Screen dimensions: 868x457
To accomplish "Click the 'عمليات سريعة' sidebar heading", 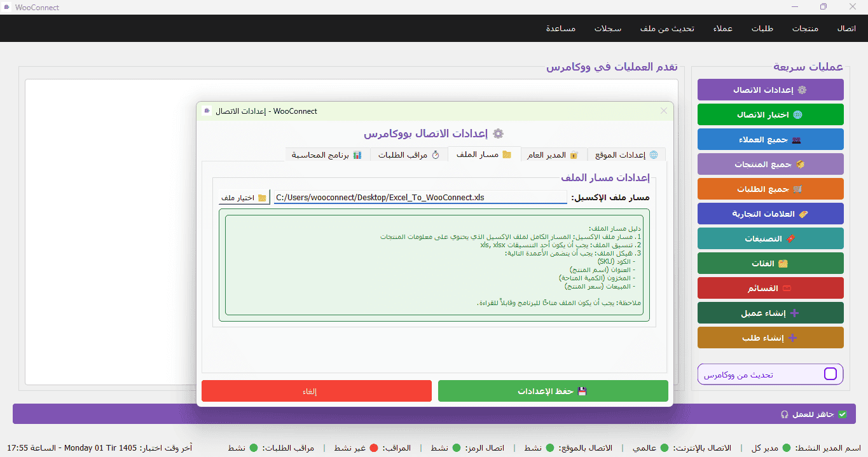I will pos(808,67).
